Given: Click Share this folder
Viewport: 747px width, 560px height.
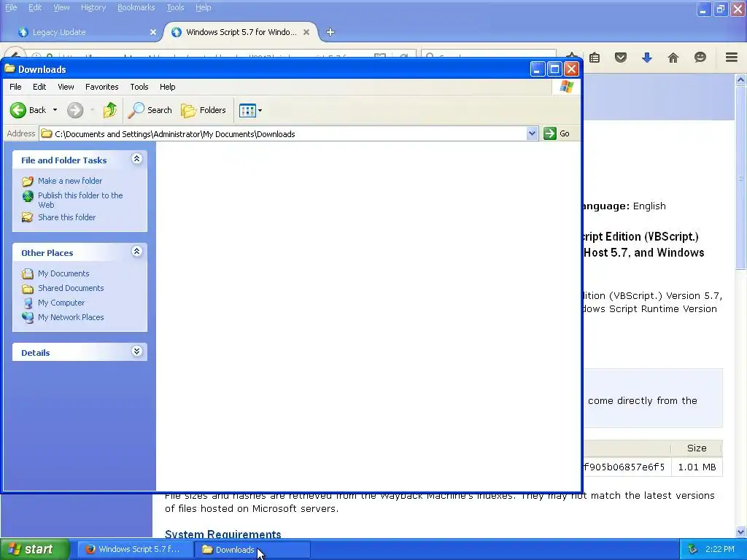Looking at the screenshot, I should coord(66,217).
